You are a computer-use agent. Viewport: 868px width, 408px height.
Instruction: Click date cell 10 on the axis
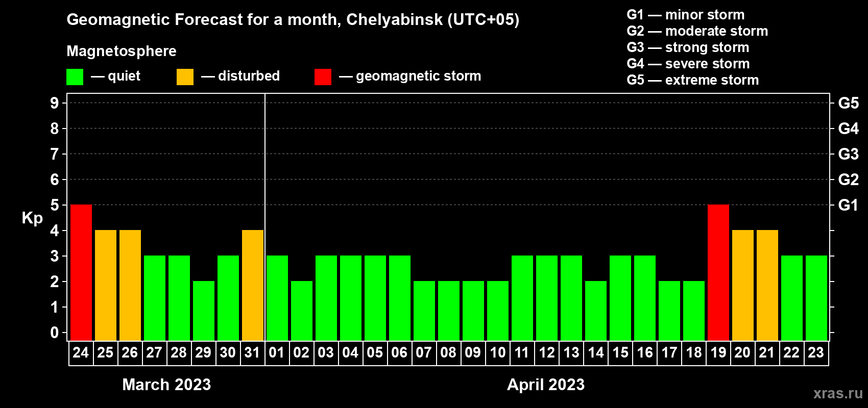tap(498, 353)
